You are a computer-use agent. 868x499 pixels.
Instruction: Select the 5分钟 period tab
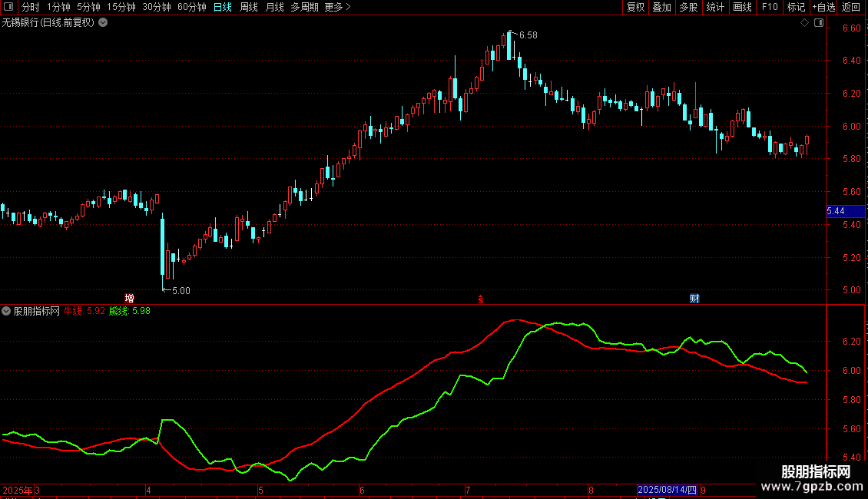click(88, 7)
